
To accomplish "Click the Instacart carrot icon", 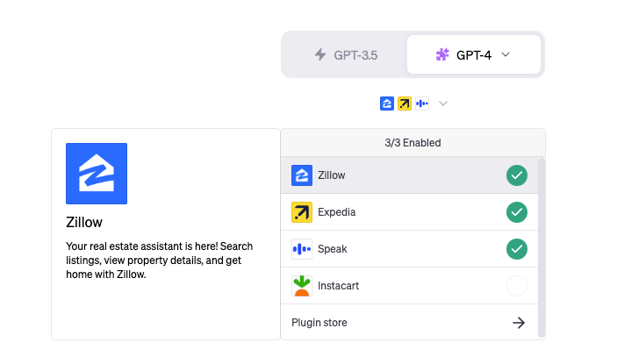I will coord(302,286).
